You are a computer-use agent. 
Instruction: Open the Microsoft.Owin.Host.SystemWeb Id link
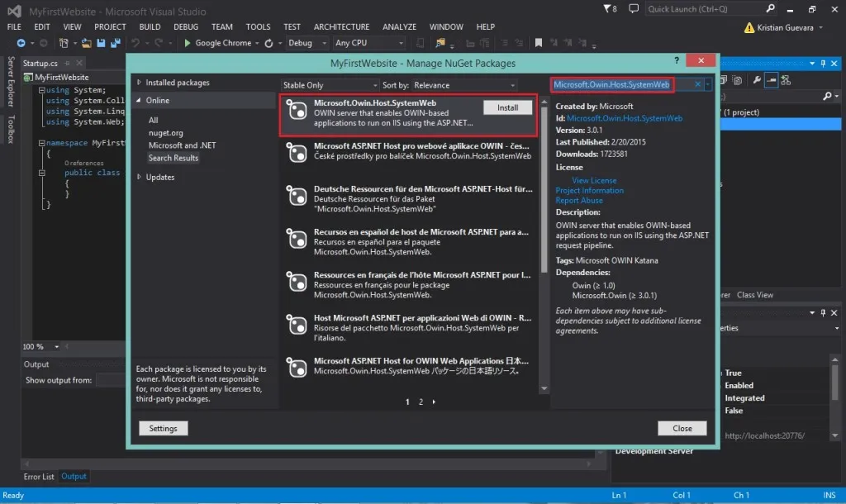[x=625, y=118]
